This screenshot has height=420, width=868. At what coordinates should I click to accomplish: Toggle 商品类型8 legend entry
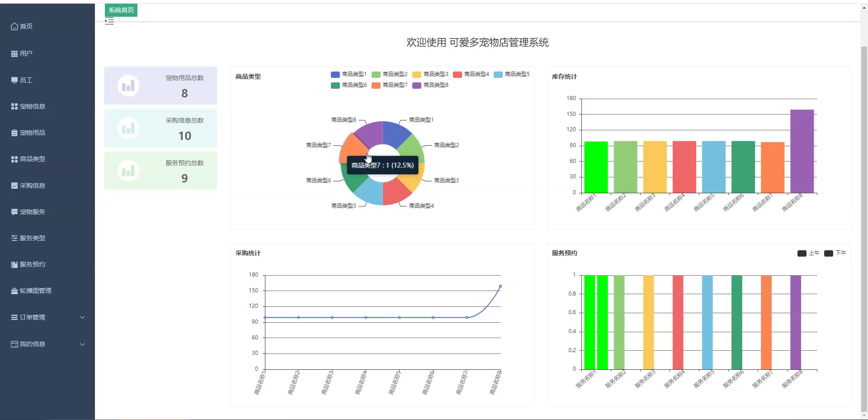tap(430, 85)
